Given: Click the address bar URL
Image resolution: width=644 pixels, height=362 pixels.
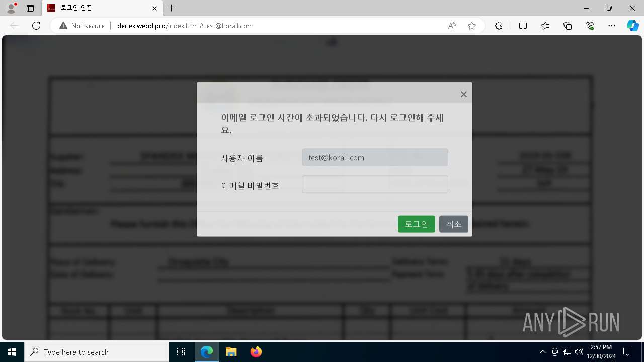Looking at the screenshot, I should coord(185,26).
